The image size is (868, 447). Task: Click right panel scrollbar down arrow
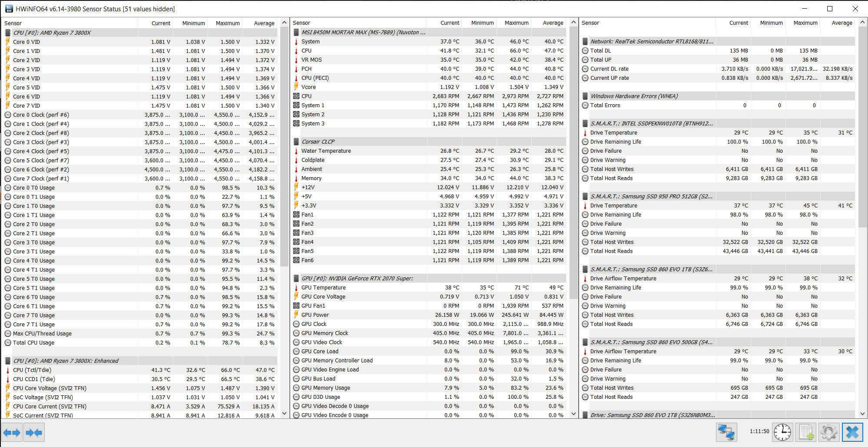[863, 414]
